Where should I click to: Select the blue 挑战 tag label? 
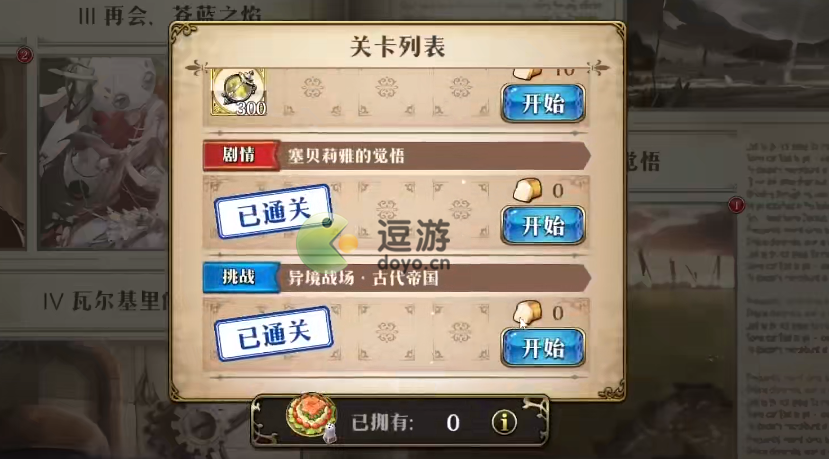click(x=241, y=277)
